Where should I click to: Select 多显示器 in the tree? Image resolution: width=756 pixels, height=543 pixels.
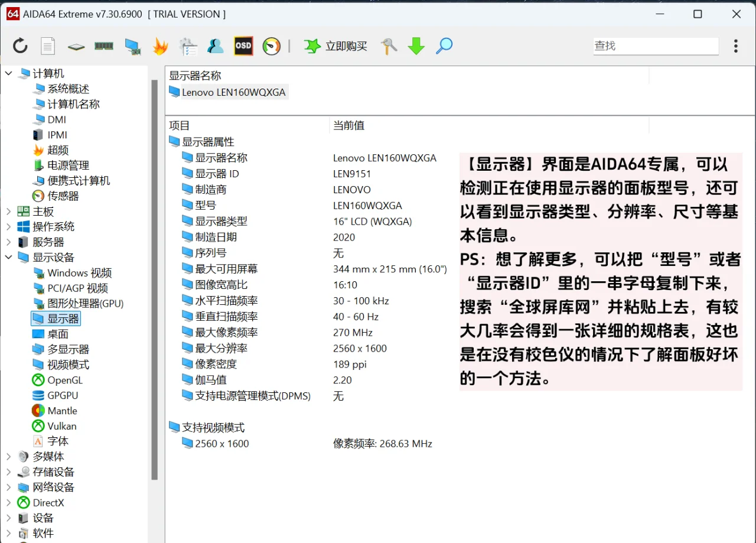tap(61, 350)
